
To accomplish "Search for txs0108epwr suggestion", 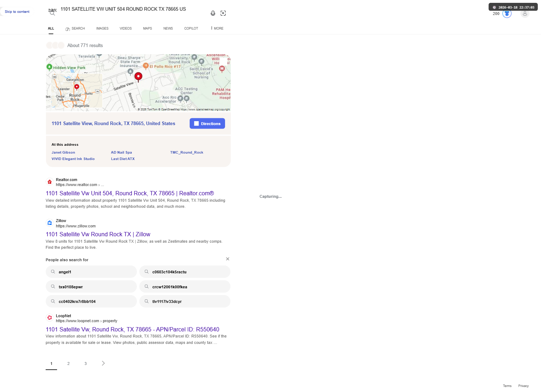I will click(91, 287).
